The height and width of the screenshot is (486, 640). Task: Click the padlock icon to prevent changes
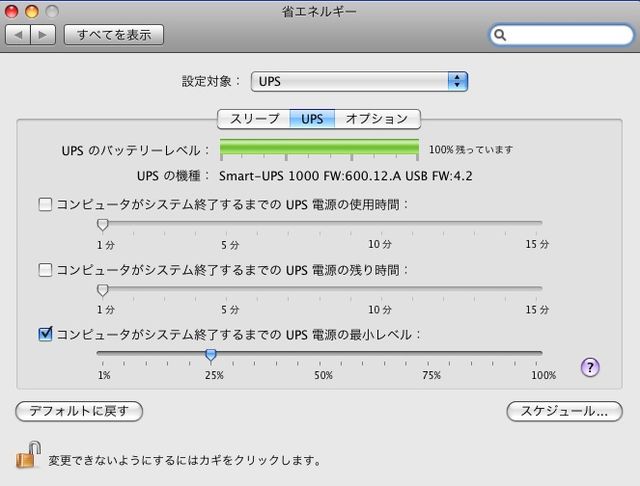click(x=29, y=455)
